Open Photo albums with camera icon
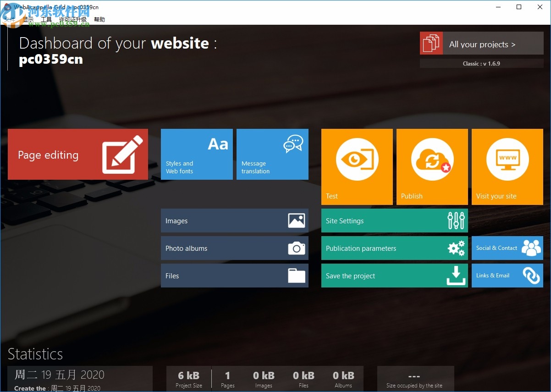 (235, 248)
